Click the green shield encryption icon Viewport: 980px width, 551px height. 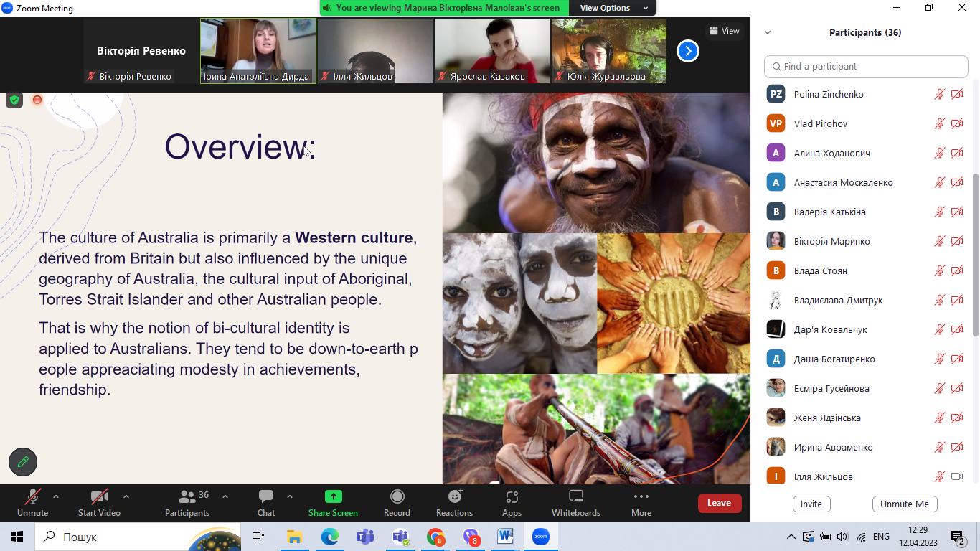pyautogui.click(x=14, y=100)
